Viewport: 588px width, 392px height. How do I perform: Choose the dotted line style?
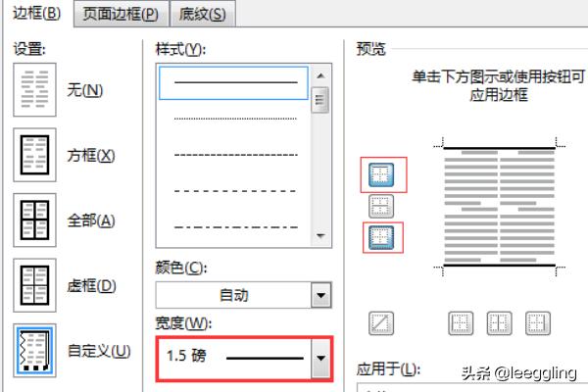pos(235,119)
